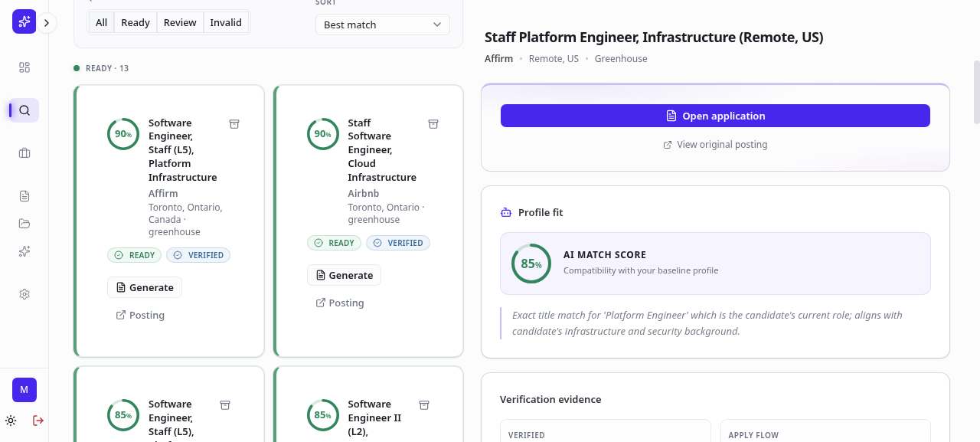
Task: Click the red logout icon
Action: pos(38,421)
